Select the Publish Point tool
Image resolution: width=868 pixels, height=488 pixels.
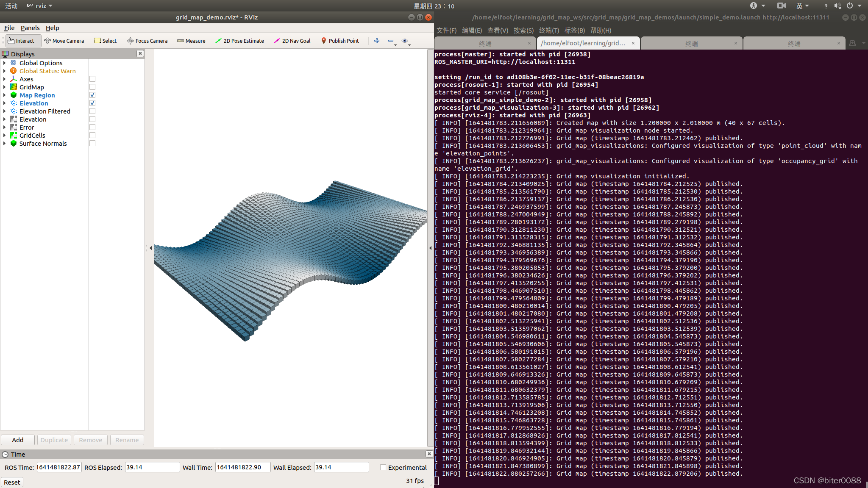[340, 41]
